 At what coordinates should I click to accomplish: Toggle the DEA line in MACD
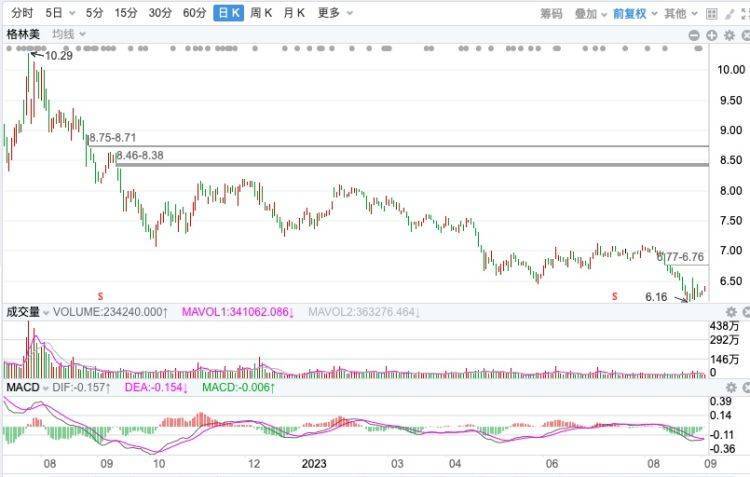point(160,386)
